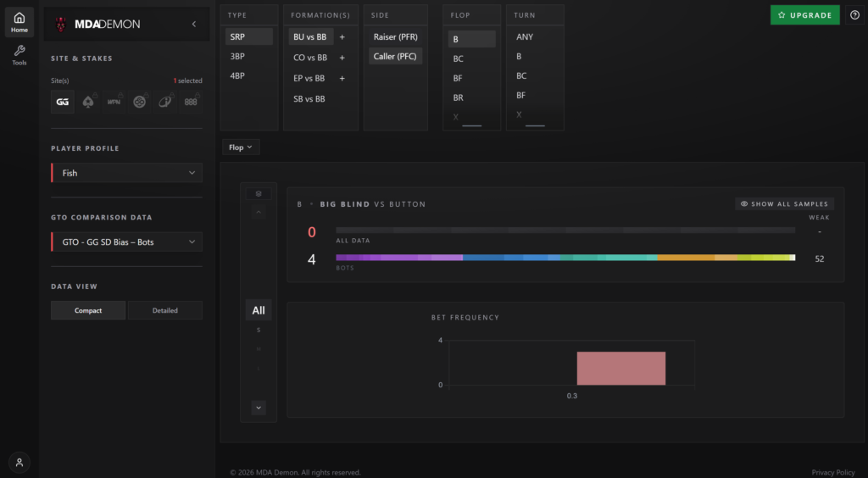Click the down chevron in size selector
Screen dimensions: 868x478
259,408
